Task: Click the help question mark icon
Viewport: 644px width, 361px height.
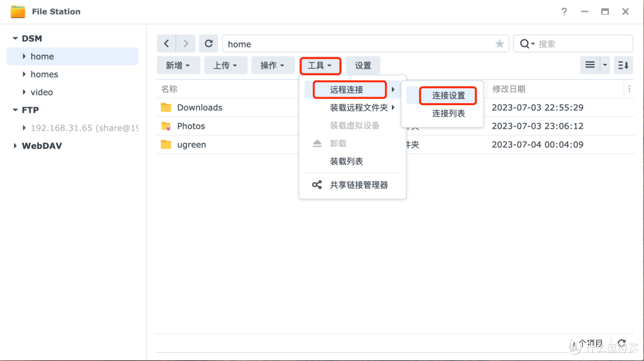Action: 564,11
